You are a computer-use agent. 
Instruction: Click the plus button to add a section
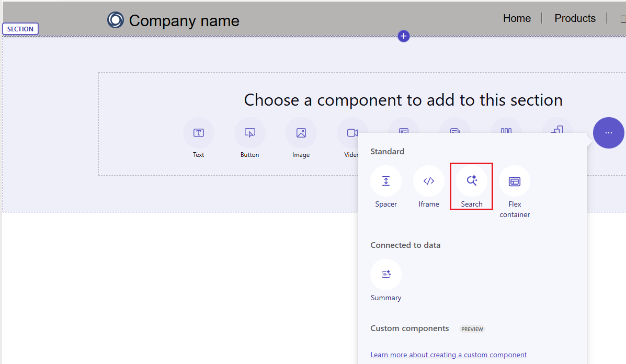pyautogui.click(x=403, y=36)
